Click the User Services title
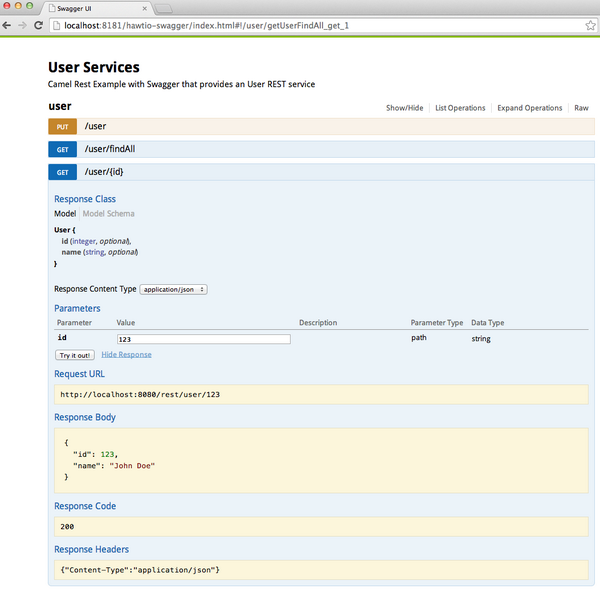Viewport: 600px width, 589px height. (x=94, y=67)
